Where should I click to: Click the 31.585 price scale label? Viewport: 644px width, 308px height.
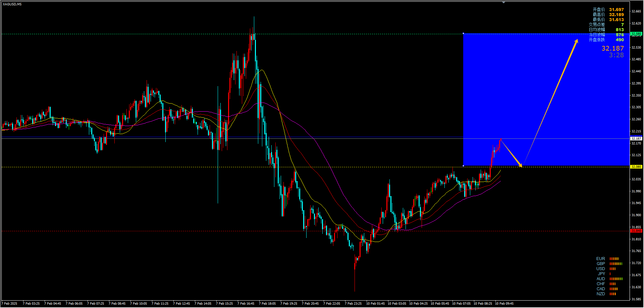pyautogui.click(x=636, y=299)
